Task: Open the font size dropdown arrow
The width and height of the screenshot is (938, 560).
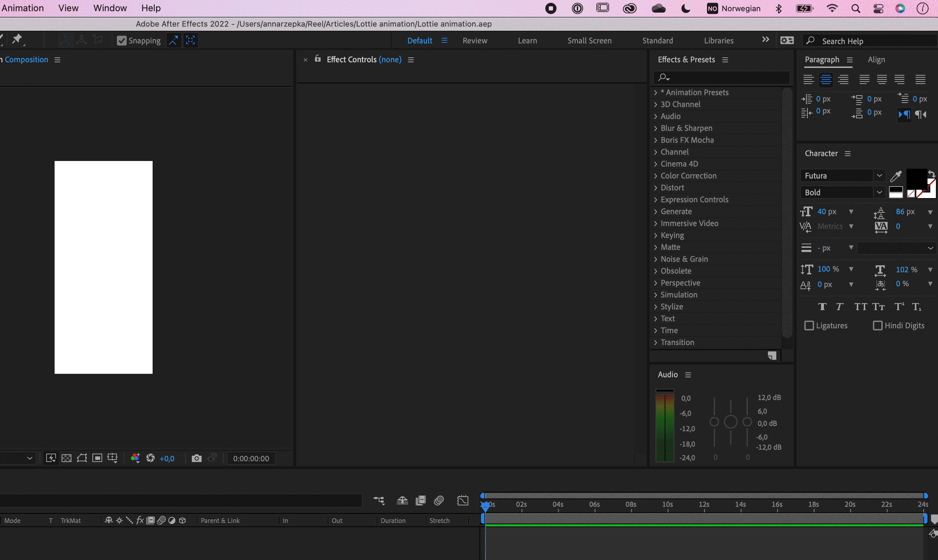Action: pyautogui.click(x=851, y=212)
